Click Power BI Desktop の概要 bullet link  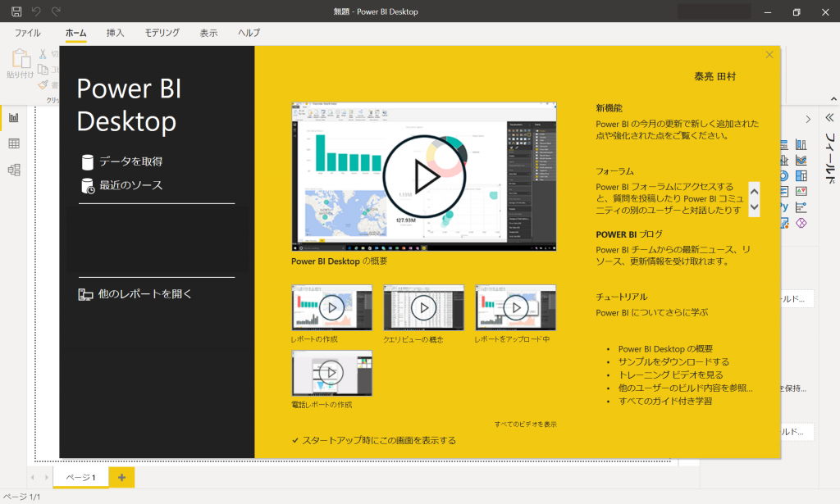[665, 349]
